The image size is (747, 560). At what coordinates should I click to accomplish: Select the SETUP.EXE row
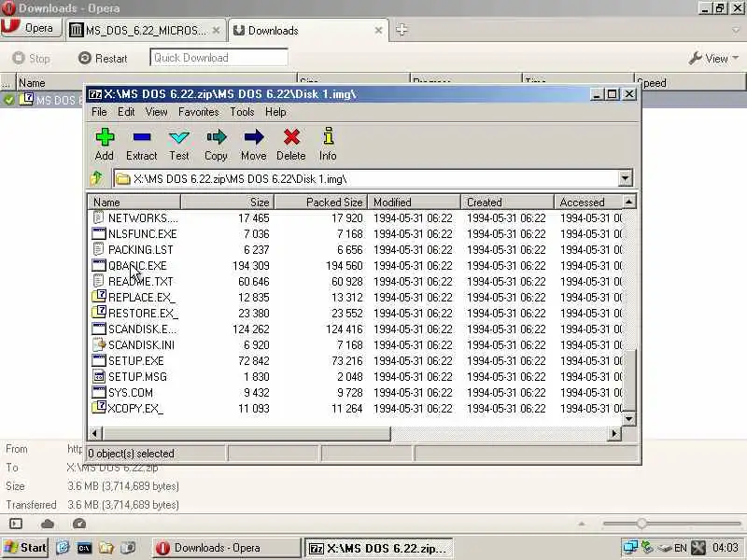point(357,360)
